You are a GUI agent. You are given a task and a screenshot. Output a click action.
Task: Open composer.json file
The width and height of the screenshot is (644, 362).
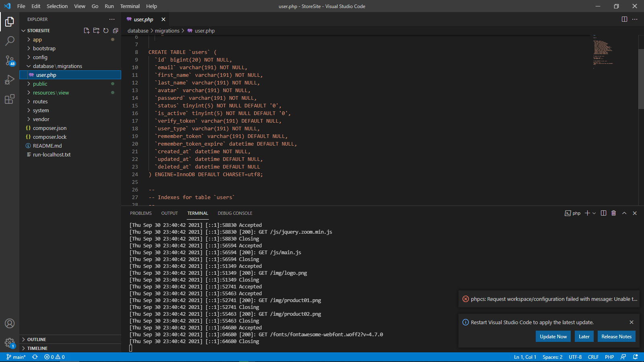[70, 128]
